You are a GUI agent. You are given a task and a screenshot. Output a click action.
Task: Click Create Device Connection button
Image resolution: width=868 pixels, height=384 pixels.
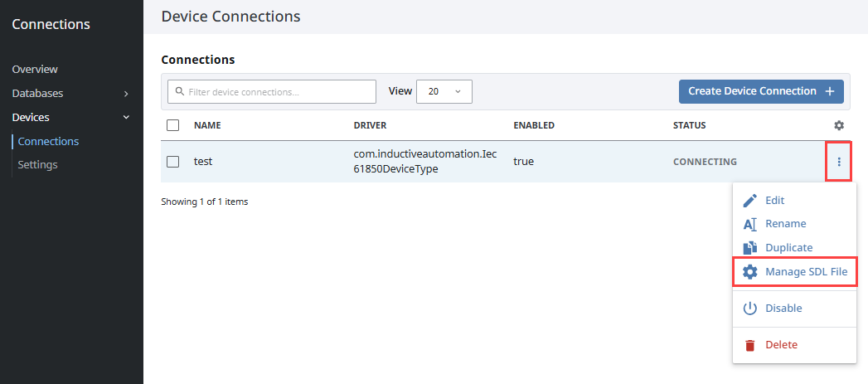760,91
